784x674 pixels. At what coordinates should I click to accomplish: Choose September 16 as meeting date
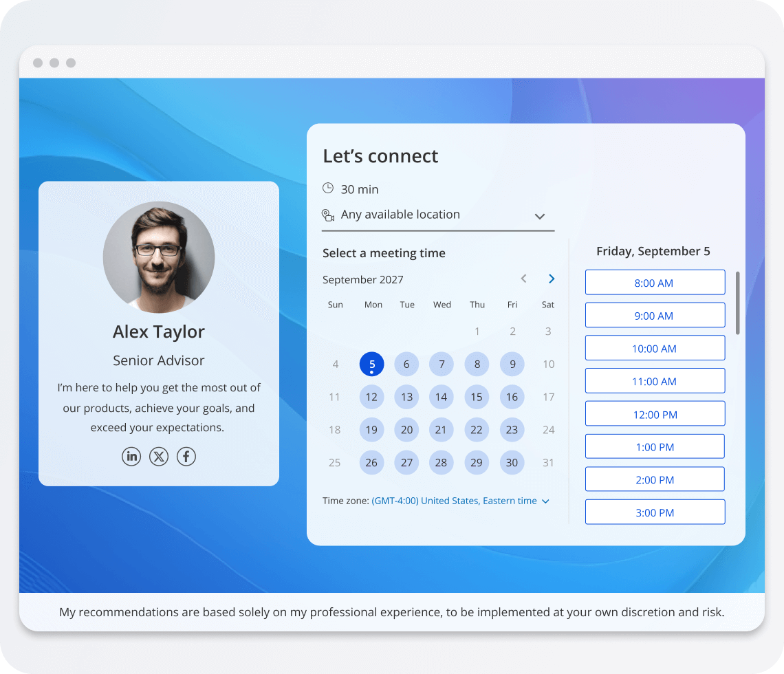[x=512, y=397]
